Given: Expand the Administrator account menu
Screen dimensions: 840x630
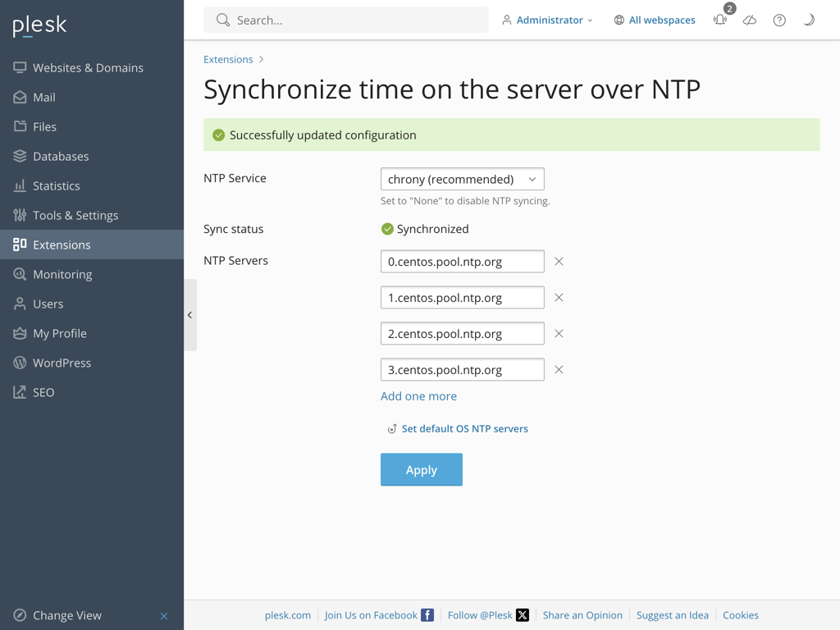Looking at the screenshot, I should pyautogui.click(x=548, y=20).
